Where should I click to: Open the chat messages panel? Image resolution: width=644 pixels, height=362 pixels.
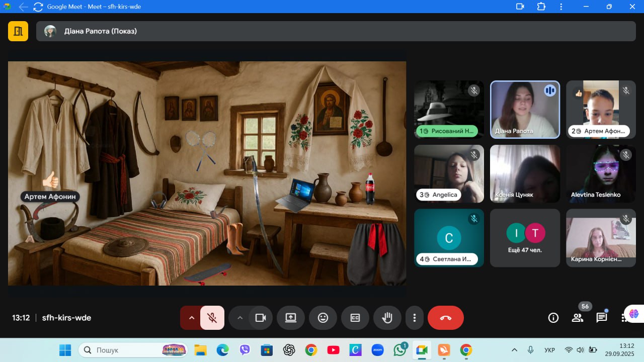pyautogui.click(x=602, y=318)
